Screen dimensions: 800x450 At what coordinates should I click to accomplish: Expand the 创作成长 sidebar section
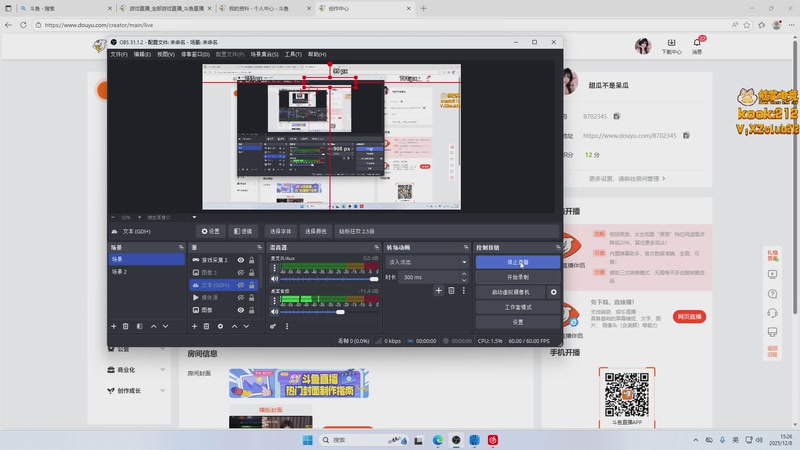point(162,391)
